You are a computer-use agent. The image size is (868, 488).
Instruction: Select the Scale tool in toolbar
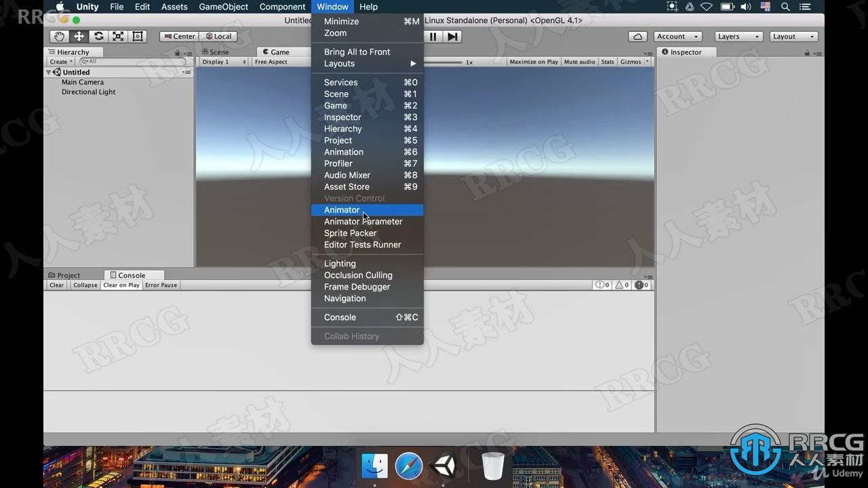(x=118, y=37)
